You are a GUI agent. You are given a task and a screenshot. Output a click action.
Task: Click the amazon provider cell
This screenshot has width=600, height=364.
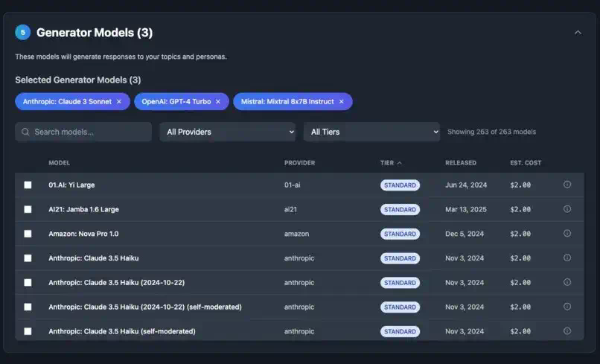click(x=296, y=234)
